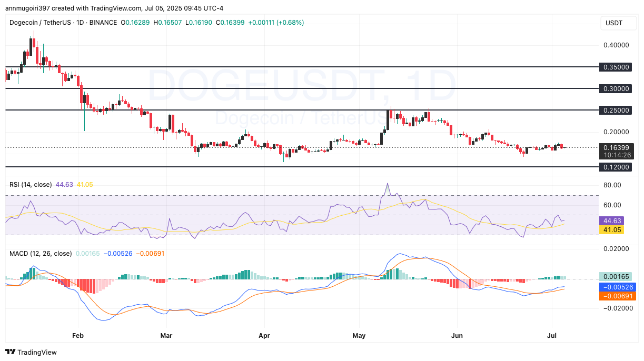Click the Jul label on time axis

[553, 335]
